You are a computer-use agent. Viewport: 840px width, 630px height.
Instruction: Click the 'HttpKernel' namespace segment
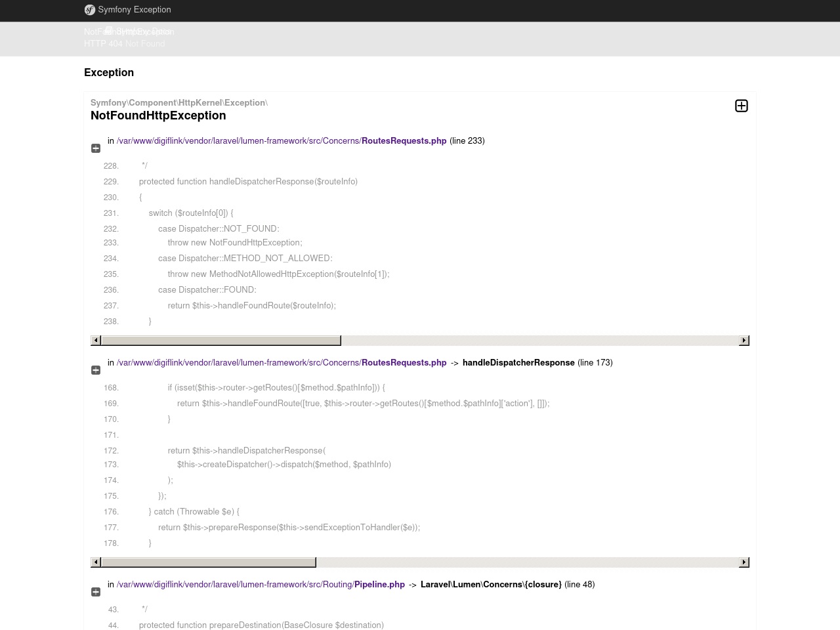[200, 103]
